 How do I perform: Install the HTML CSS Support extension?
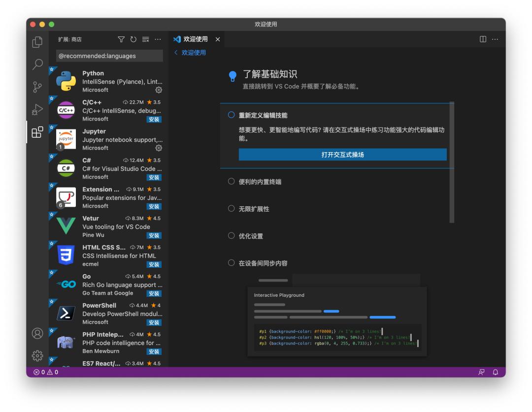[154, 264]
